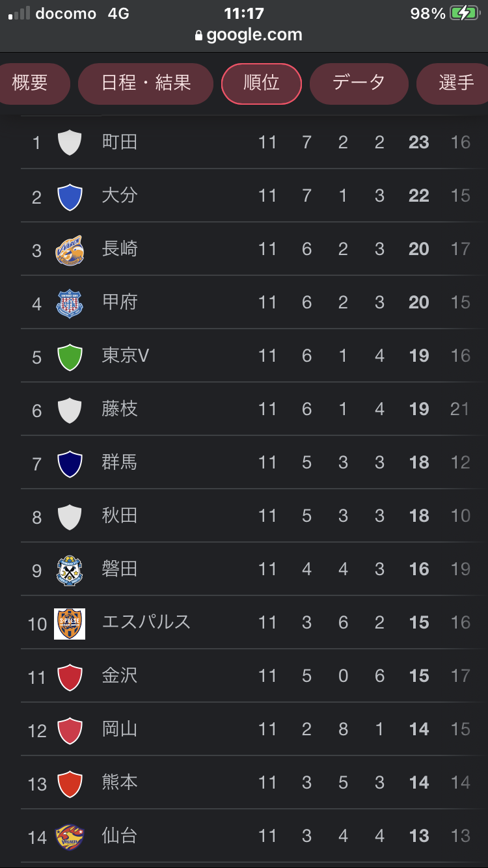Tap the 長崎 club crest icon
This screenshot has width=488, height=868.
[70, 250]
